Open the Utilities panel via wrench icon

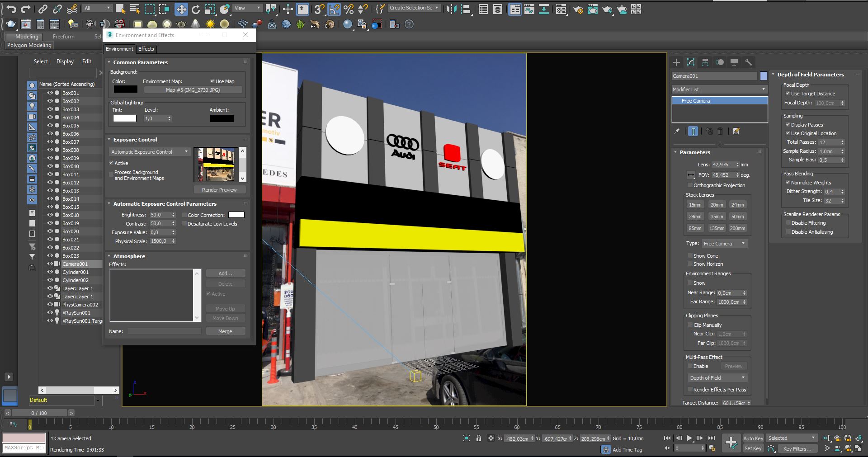click(x=749, y=62)
